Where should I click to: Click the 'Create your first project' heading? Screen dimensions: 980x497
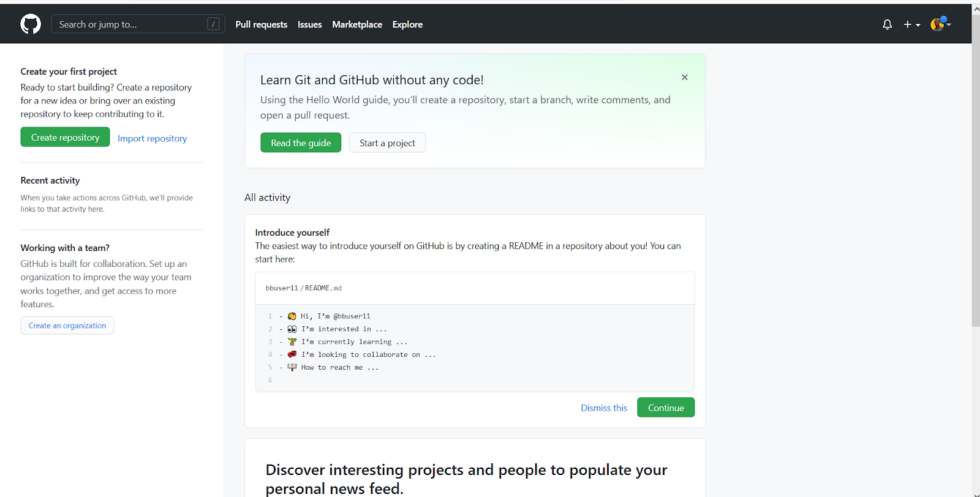coord(69,72)
